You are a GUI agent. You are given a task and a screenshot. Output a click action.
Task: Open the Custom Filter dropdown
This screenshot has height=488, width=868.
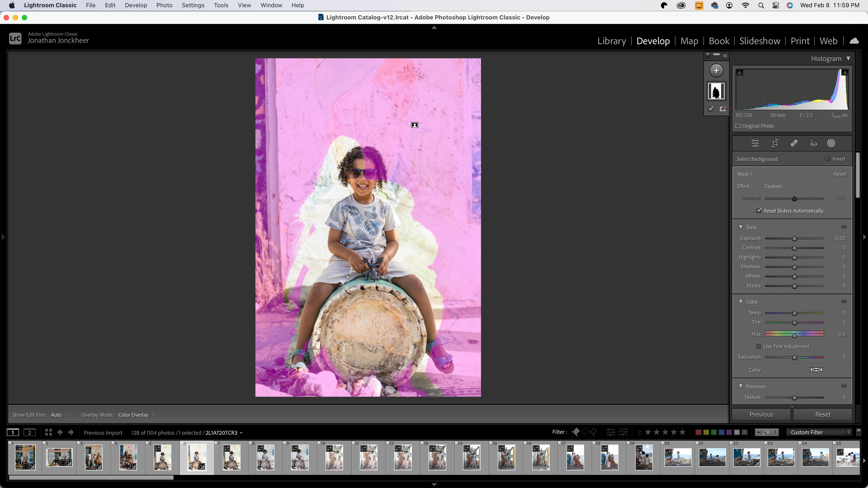819,432
